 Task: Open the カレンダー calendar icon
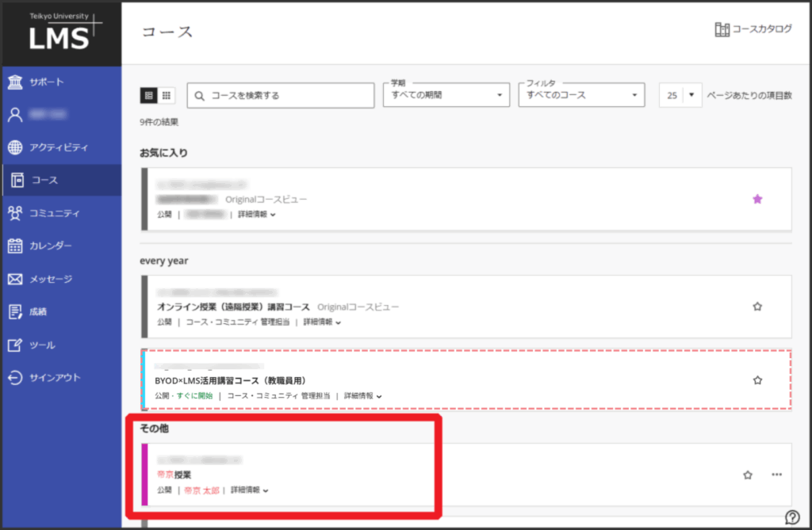click(x=15, y=246)
